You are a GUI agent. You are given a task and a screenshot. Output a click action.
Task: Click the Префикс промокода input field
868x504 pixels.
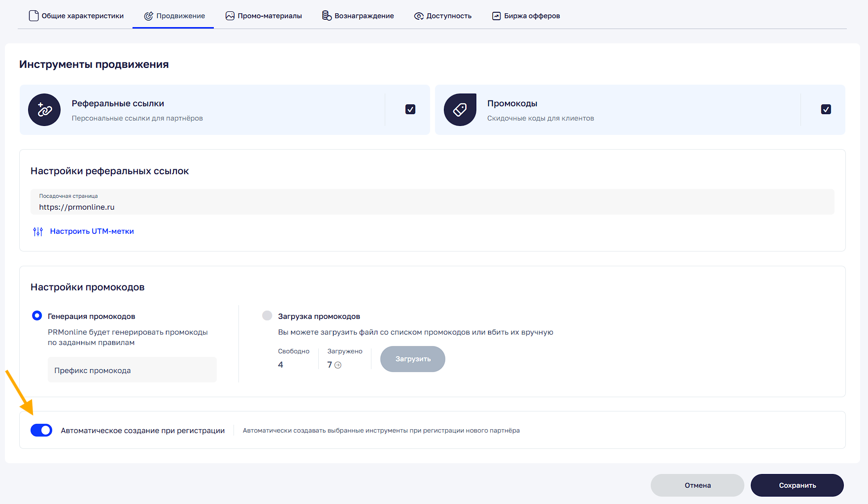132,370
